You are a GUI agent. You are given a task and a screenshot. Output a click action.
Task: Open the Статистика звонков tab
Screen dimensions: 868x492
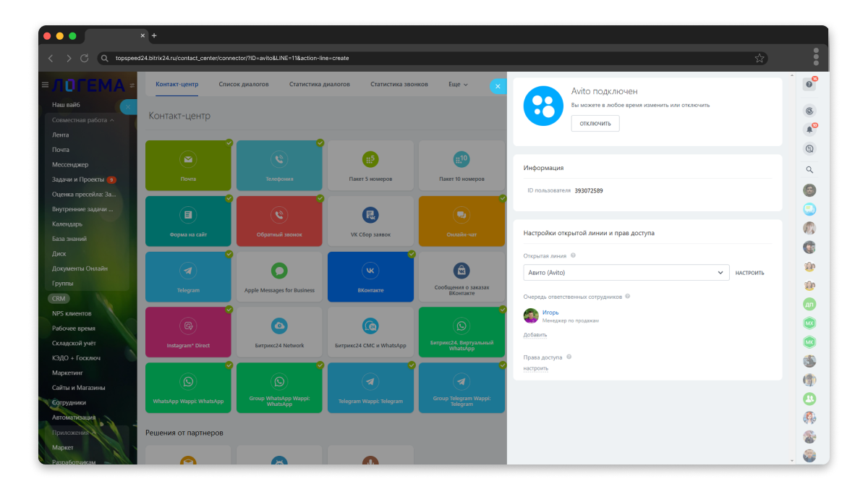coord(399,85)
